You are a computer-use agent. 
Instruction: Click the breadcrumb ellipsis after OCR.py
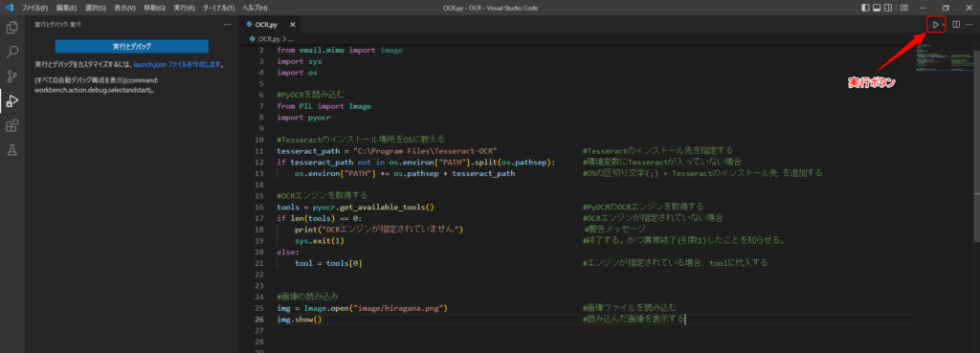coord(290,38)
